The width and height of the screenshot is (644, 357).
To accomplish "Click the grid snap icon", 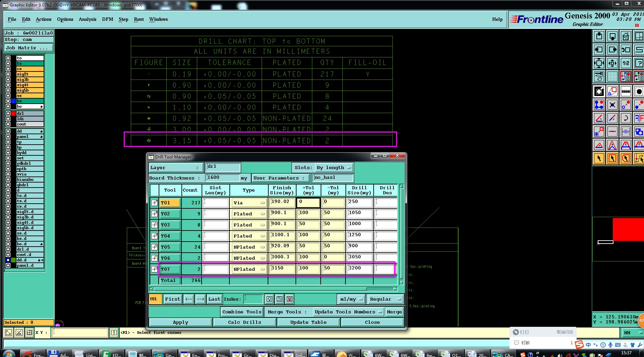I will [612, 76].
